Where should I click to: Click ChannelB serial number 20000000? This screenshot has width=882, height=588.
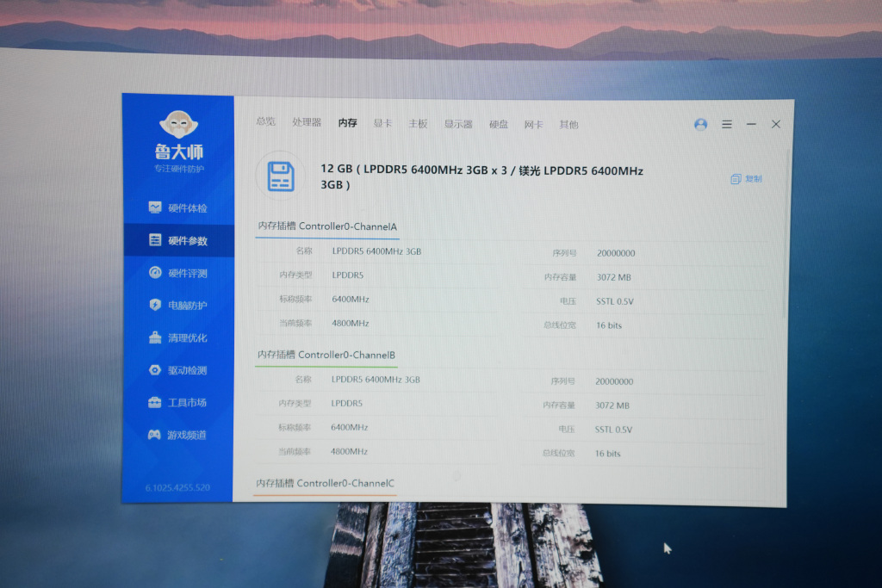click(x=614, y=381)
